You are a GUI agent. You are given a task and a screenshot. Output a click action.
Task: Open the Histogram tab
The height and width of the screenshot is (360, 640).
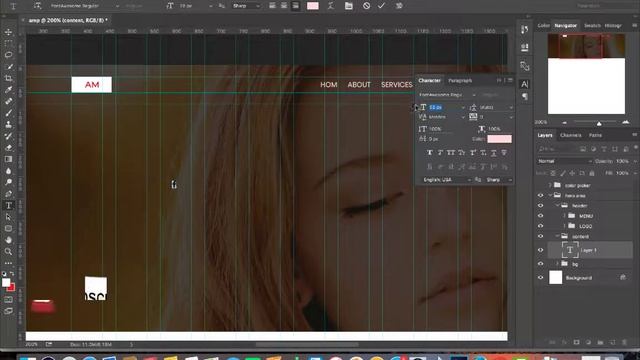tap(613, 25)
